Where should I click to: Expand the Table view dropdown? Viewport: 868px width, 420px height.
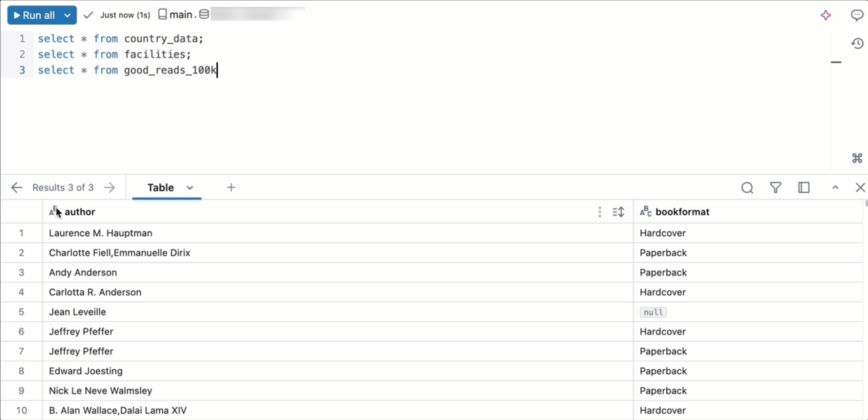tap(189, 187)
